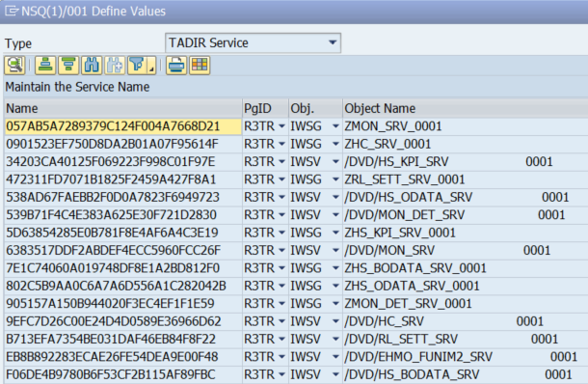Click object name ZMON_SRV_0001
This screenshot has height=384, width=588.
tap(393, 126)
